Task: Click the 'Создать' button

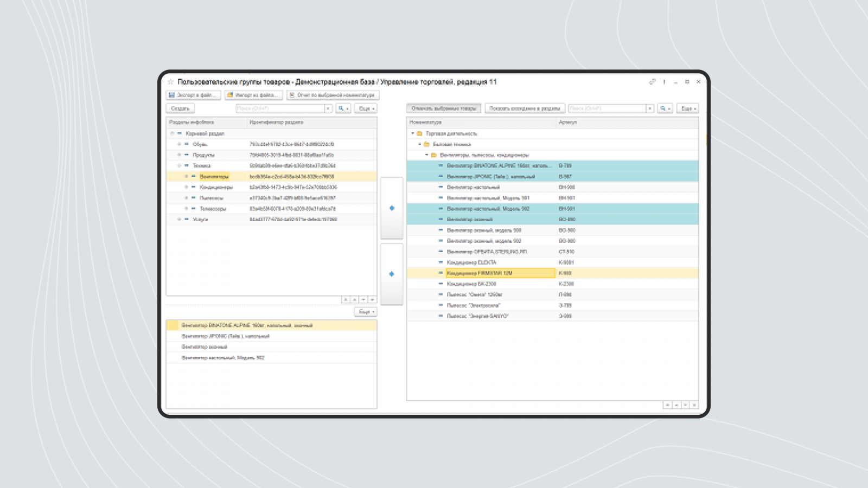Action: click(x=180, y=108)
